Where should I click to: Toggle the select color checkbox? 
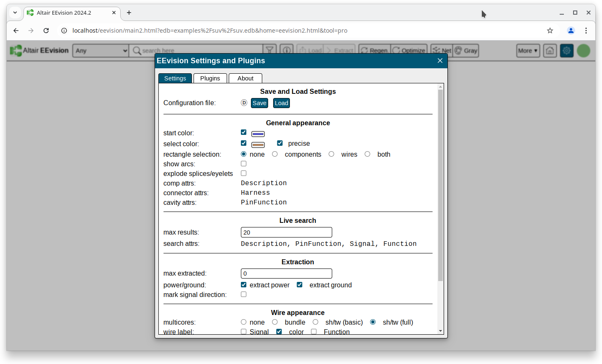(243, 143)
